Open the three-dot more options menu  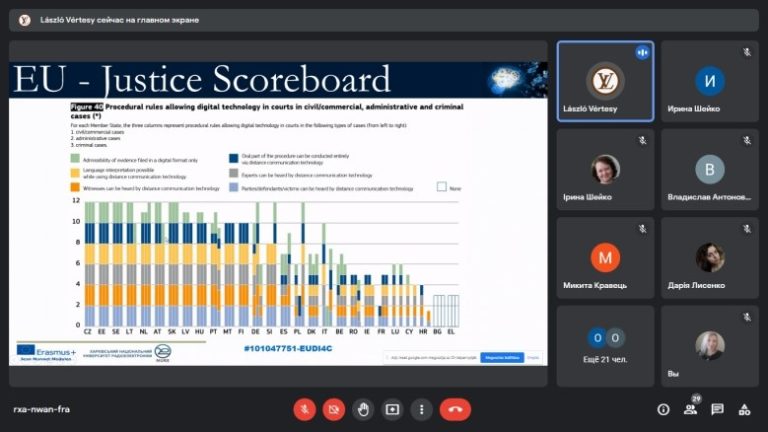coord(422,409)
